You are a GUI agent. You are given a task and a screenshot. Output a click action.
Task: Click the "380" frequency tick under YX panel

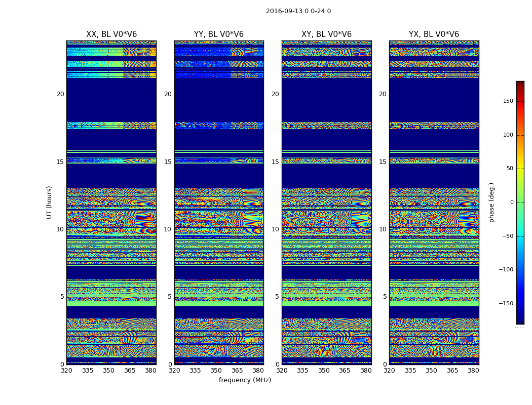[473, 371]
